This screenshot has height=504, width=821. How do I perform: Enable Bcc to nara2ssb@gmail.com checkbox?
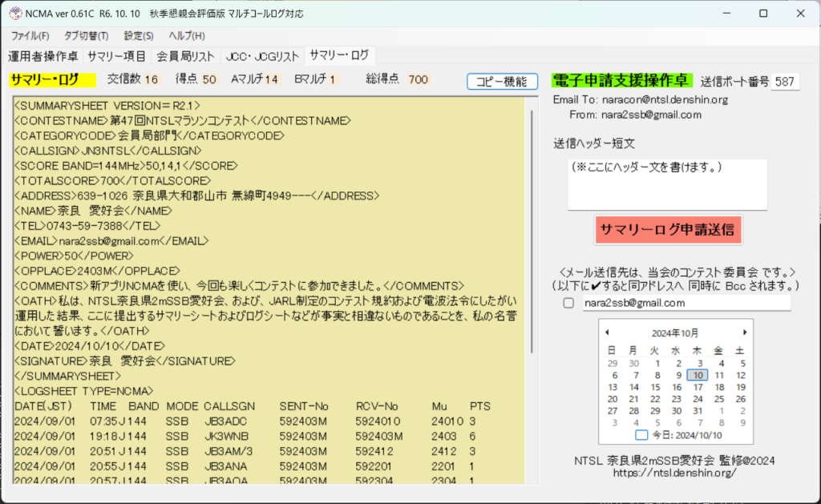(x=568, y=304)
